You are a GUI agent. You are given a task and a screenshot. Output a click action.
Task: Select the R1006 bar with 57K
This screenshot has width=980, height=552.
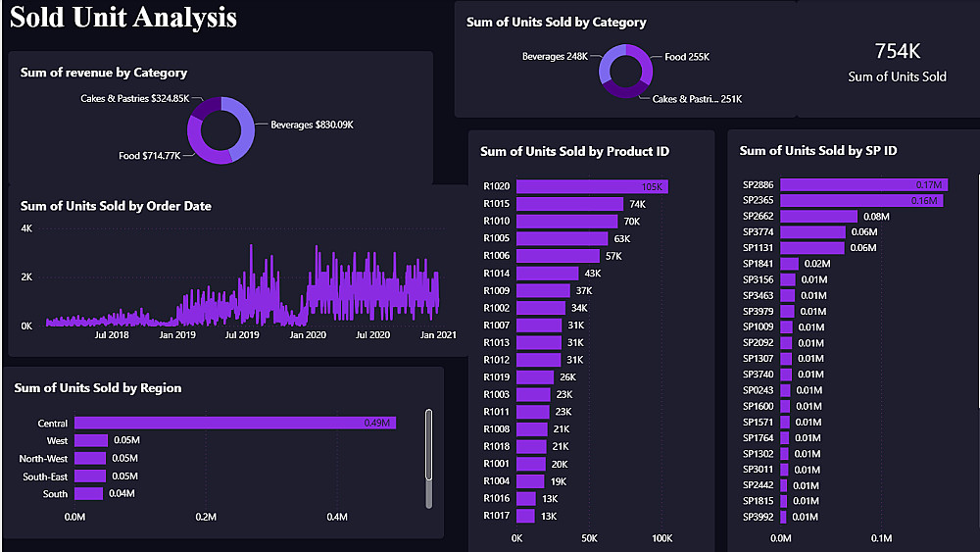point(558,256)
